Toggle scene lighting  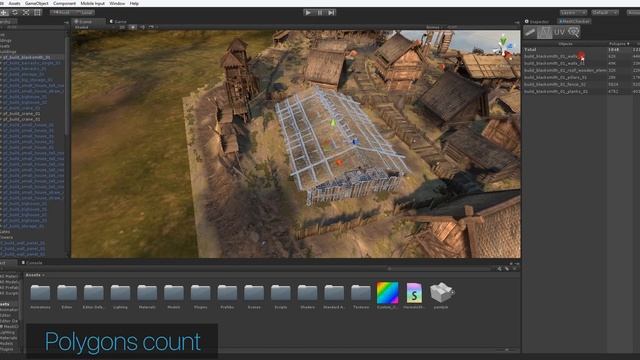pyautogui.click(x=133, y=27)
